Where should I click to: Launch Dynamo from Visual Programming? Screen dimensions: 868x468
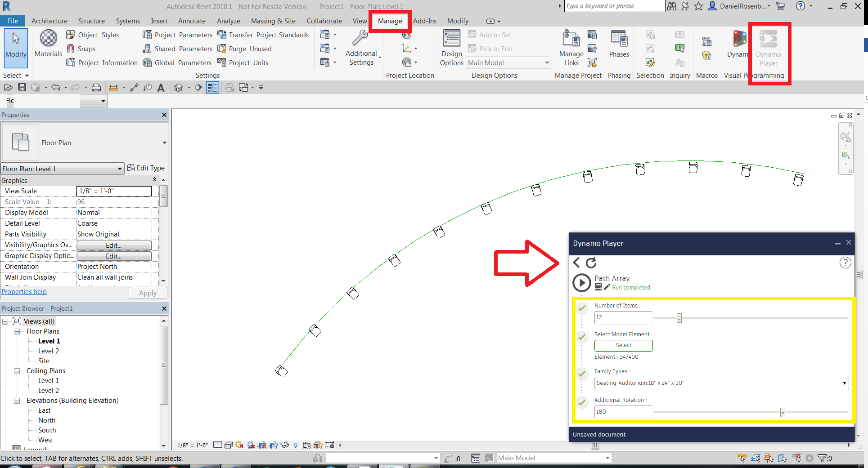(x=737, y=44)
